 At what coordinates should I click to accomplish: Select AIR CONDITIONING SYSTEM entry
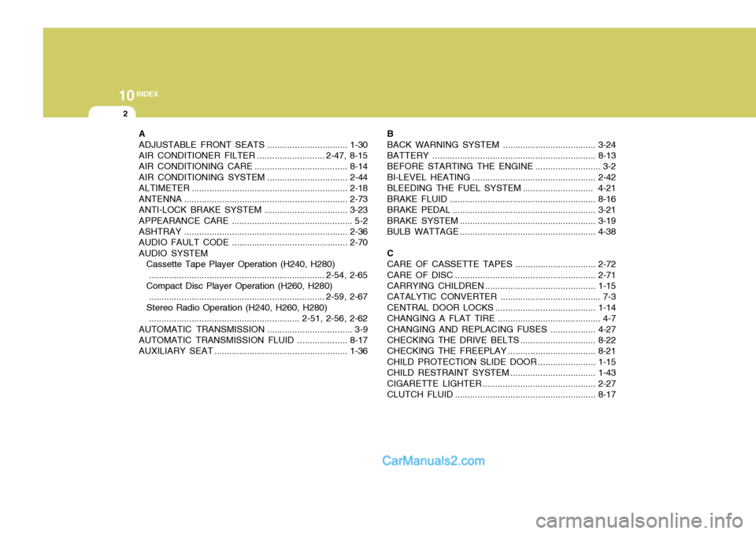253,177
